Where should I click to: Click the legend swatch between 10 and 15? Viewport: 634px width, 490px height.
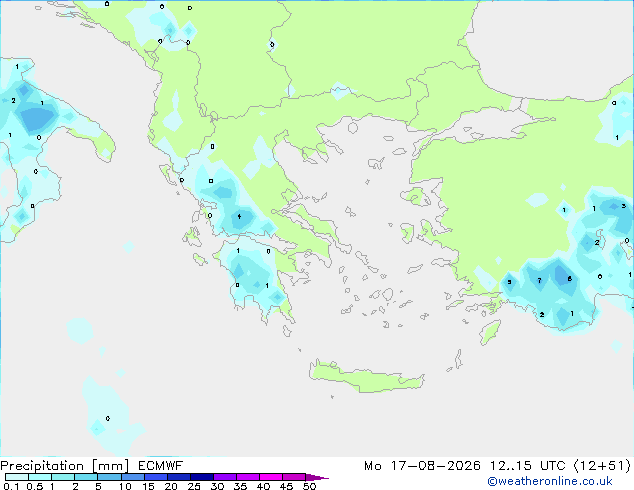point(132,477)
